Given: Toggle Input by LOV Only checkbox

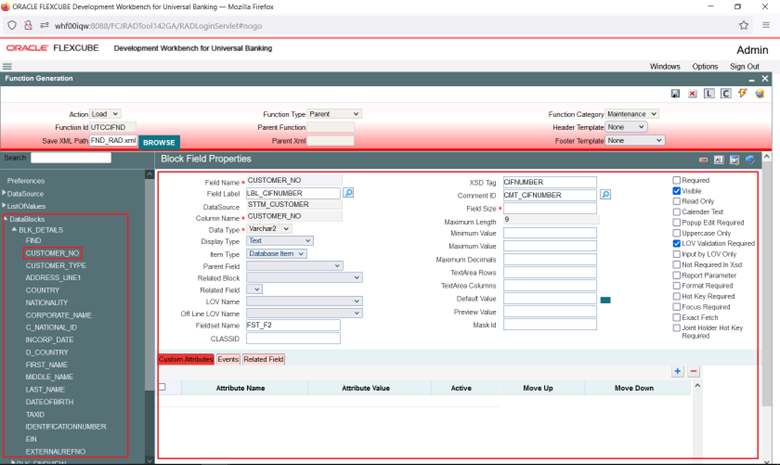Looking at the screenshot, I should 677,254.
